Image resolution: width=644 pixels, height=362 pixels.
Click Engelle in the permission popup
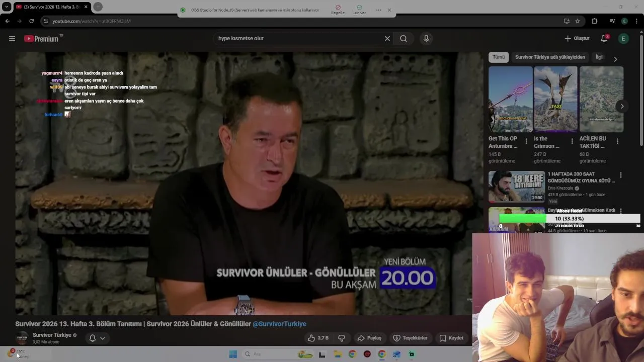click(x=338, y=10)
